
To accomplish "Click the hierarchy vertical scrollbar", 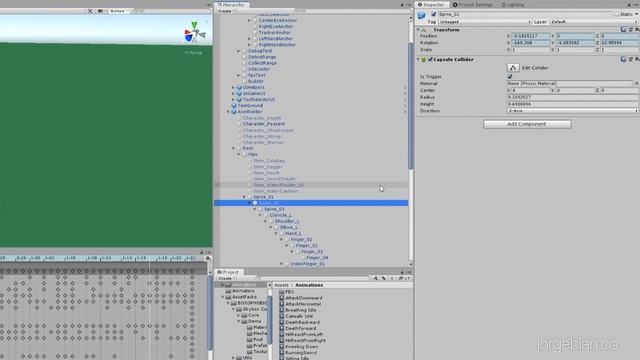I will 410,105.
